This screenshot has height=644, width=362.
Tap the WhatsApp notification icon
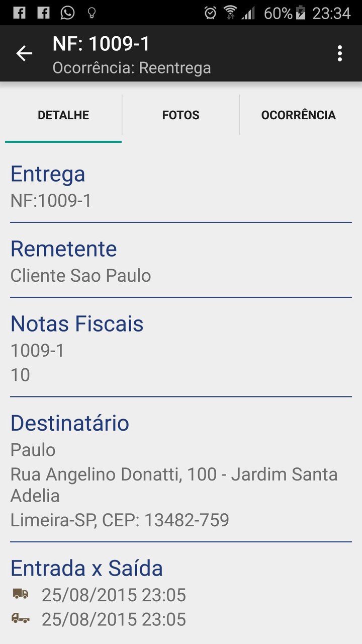click(67, 13)
